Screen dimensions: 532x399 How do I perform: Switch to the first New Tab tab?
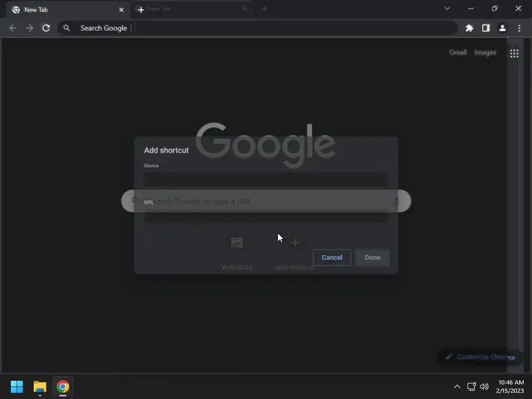[67, 10]
